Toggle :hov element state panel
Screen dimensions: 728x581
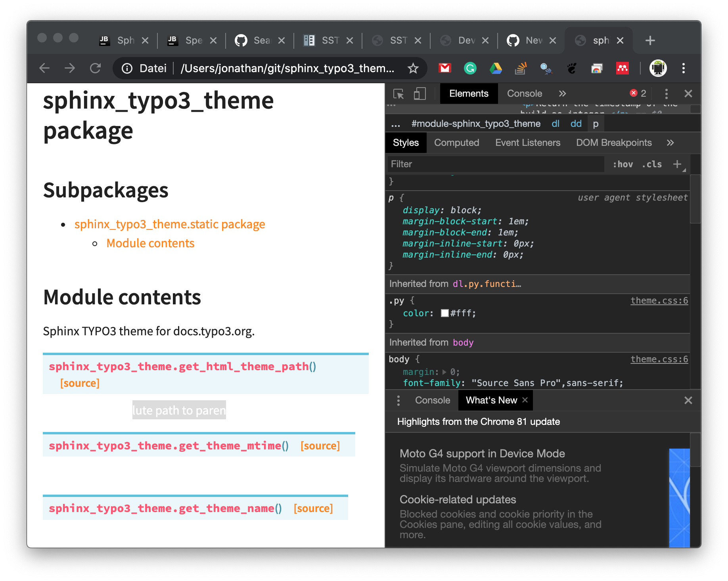623,164
